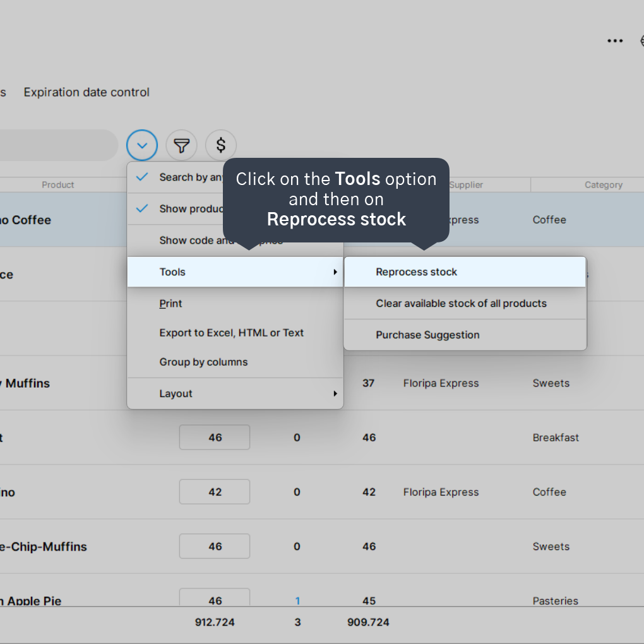Click available value 45 in Apple Pie row
The width and height of the screenshot is (644, 644).
tap(369, 601)
